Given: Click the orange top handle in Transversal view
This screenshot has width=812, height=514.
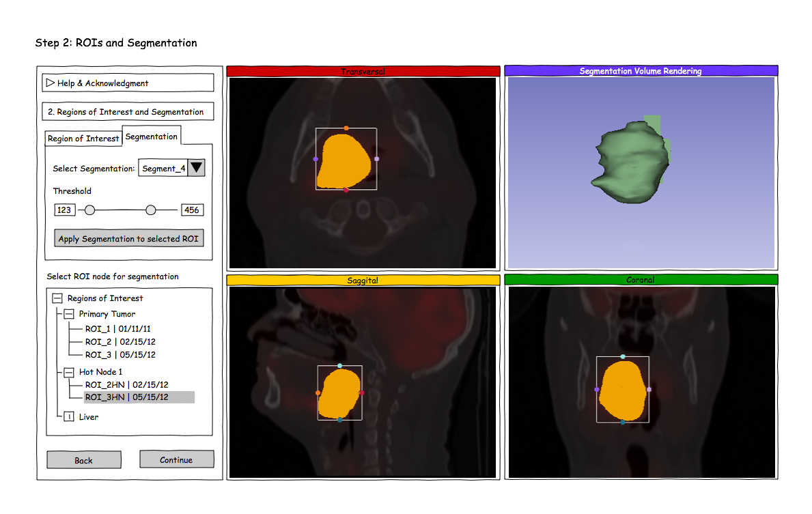Looking at the screenshot, I should 346,128.
